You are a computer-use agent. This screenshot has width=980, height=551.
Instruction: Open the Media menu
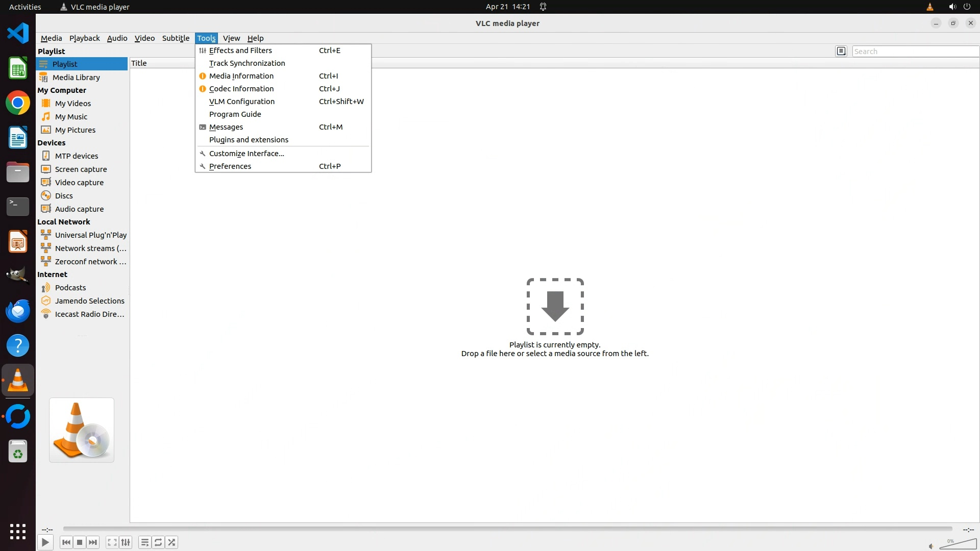click(x=51, y=38)
